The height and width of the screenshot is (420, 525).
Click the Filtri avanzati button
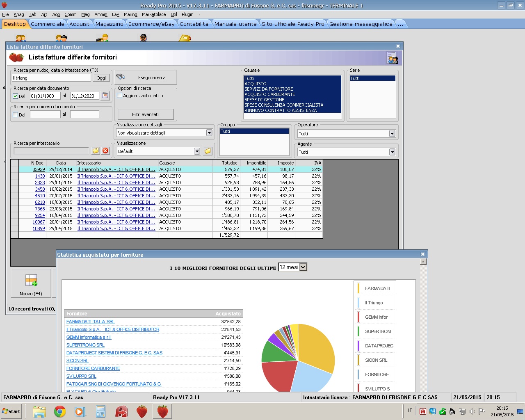[x=145, y=114]
